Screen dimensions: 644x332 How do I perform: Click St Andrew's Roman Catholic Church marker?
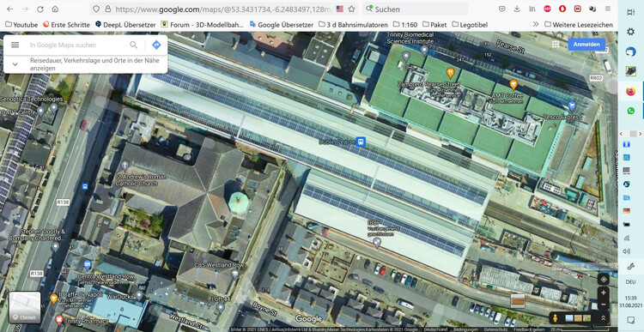pyautogui.click(x=125, y=166)
